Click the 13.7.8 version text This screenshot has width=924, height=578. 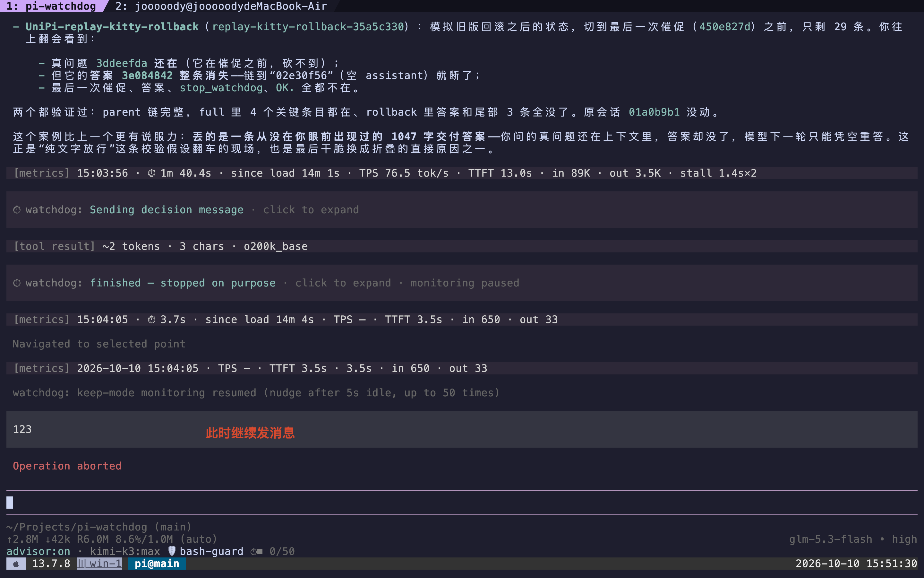(51, 564)
